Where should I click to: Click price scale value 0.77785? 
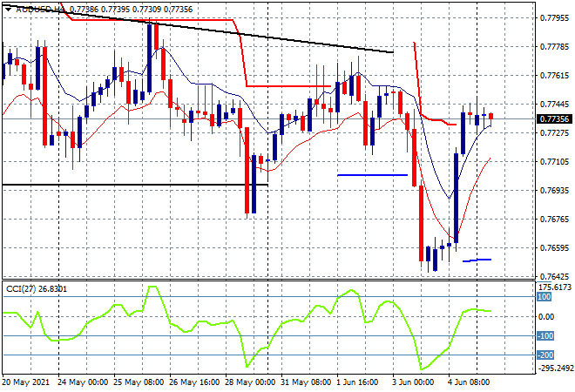click(x=554, y=46)
